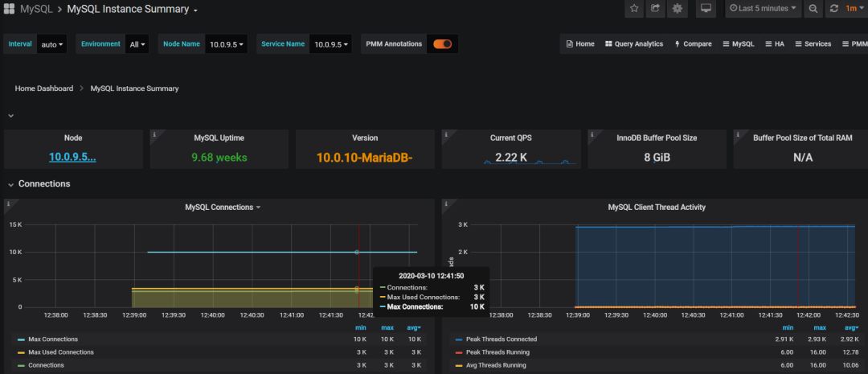
Task: Collapse the Connections row section
Action: pos(43,184)
